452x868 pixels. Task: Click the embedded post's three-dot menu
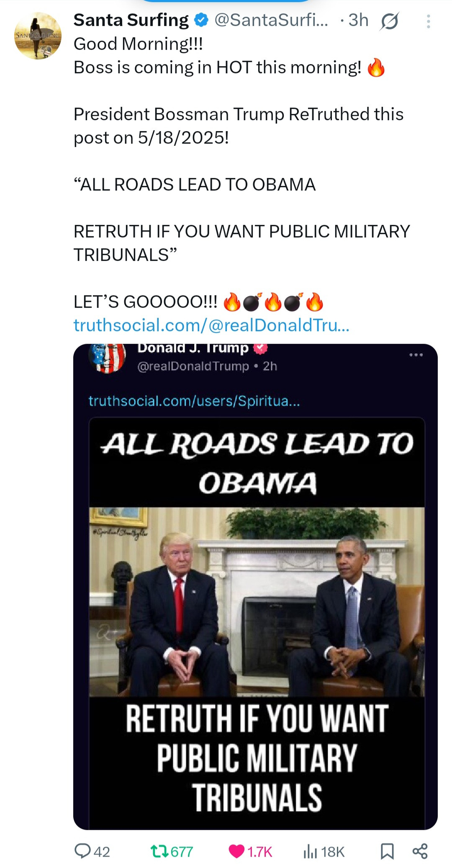[x=416, y=355]
